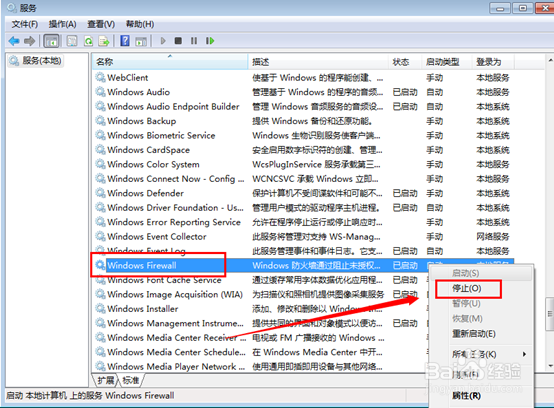Screen dimensions: 554x408
Task: Sort by 登录为 column header
Action: click(493, 62)
